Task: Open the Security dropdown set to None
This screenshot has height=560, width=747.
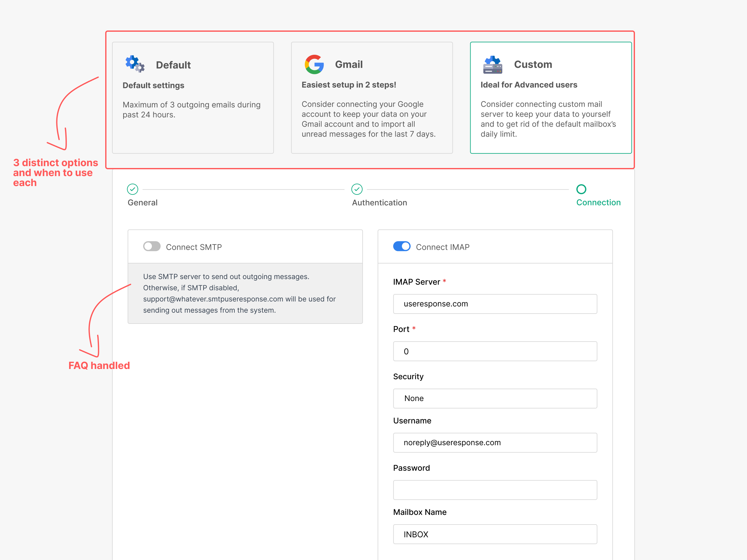Action: point(495,398)
